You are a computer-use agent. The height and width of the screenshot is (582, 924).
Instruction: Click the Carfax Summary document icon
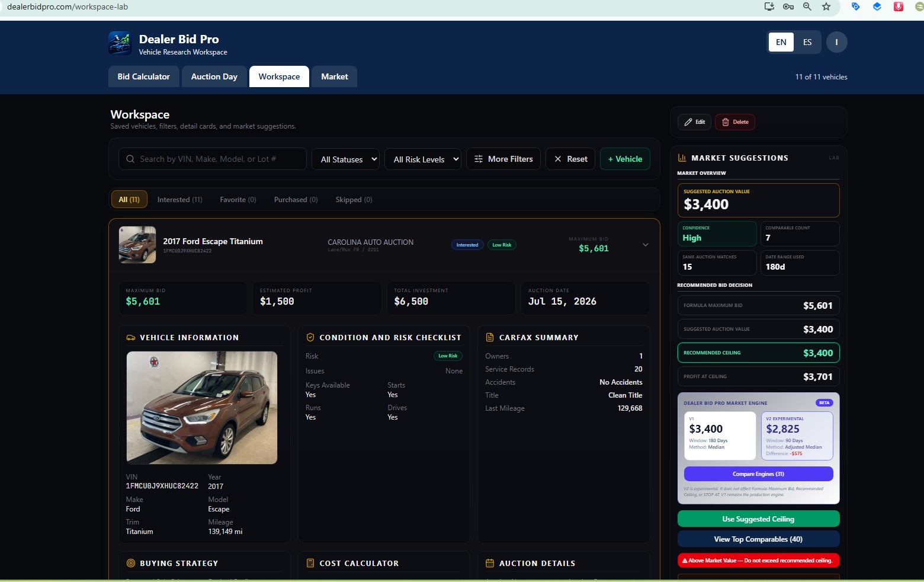(x=490, y=337)
